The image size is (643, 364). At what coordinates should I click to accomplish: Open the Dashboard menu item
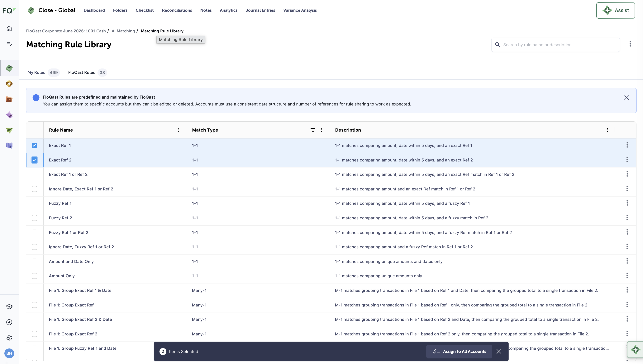[x=94, y=10]
